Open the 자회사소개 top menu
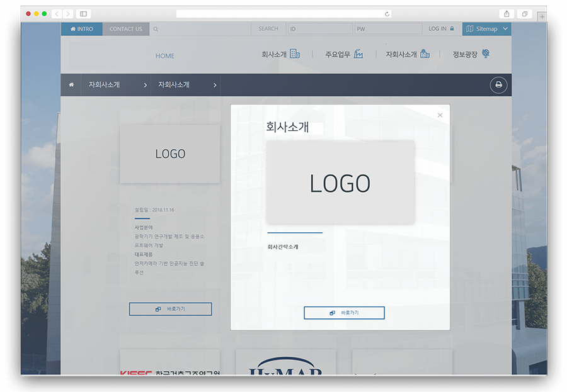567x392 pixels. [401, 55]
